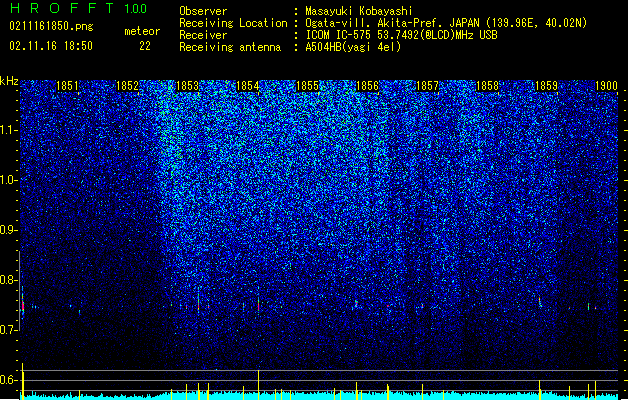Click the 1854 time axis marker
Image resolution: width=629 pixels, height=400 pixels.
(x=248, y=86)
